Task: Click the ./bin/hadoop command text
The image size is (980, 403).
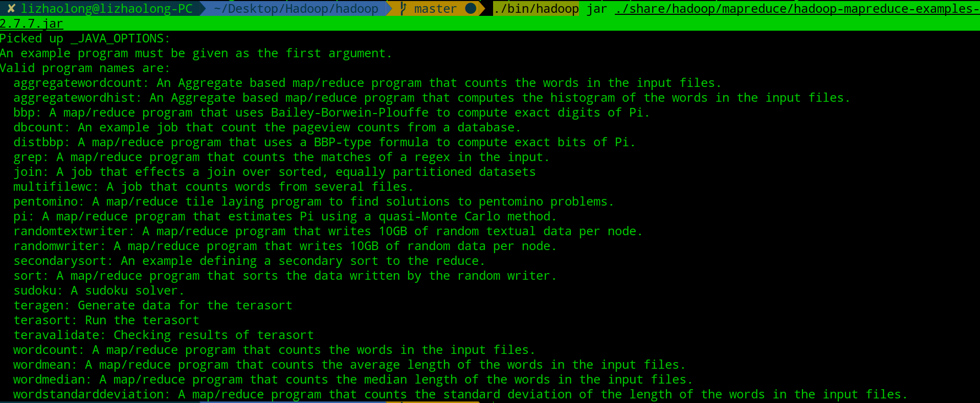Action: 536,9
